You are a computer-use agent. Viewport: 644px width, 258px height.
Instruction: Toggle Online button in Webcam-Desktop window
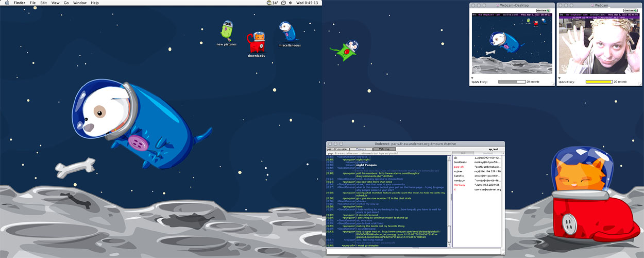[543, 10]
